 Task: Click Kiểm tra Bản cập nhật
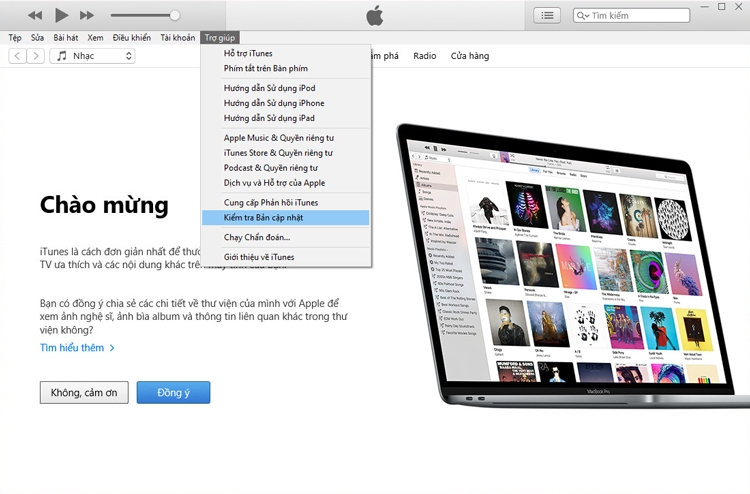286,218
